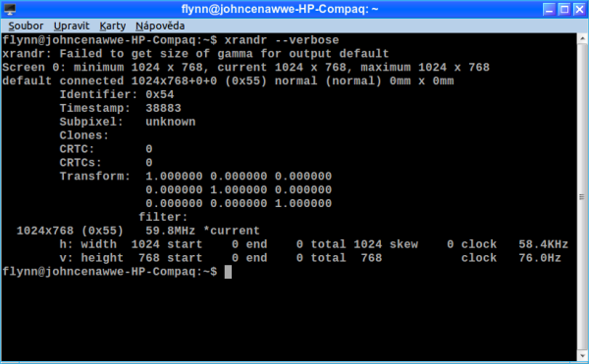589x364 pixels.
Task: Open the Soubor menu
Action: coord(26,26)
